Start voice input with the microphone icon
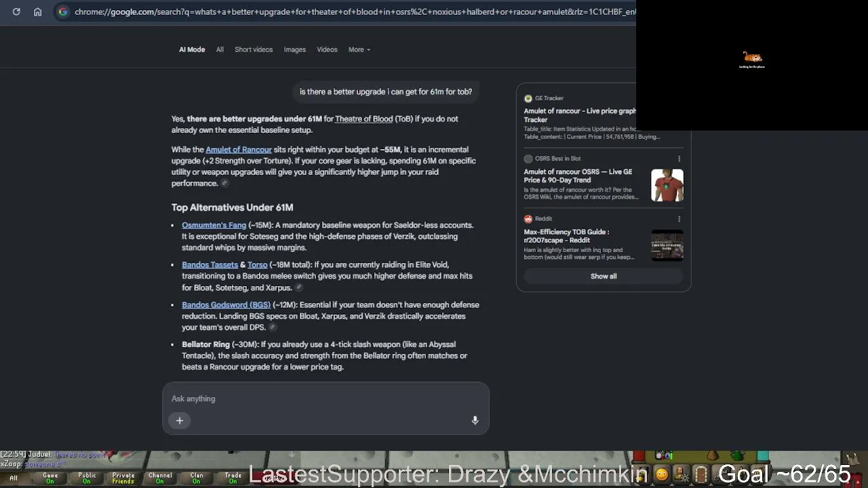 (x=475, y=421)
